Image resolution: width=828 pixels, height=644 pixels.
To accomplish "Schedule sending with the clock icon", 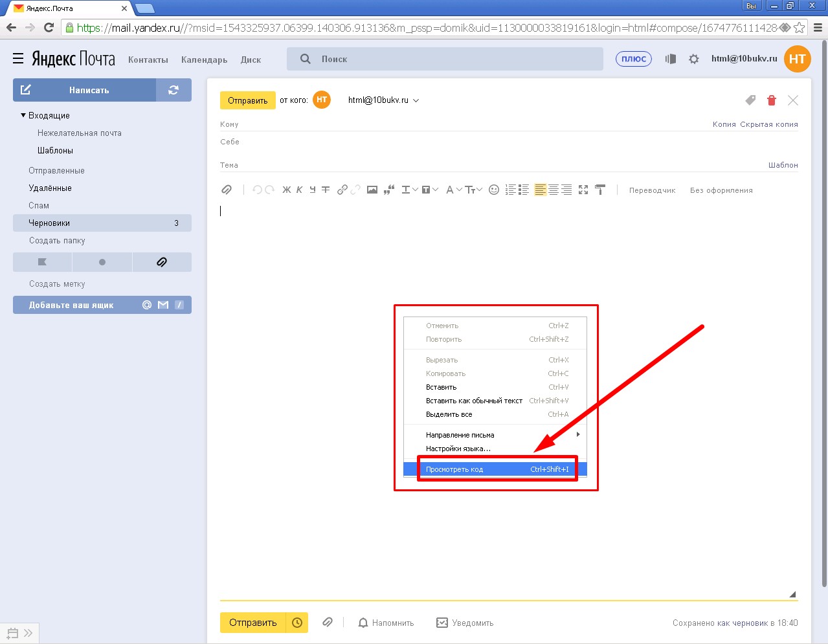I will click(297, 623).
